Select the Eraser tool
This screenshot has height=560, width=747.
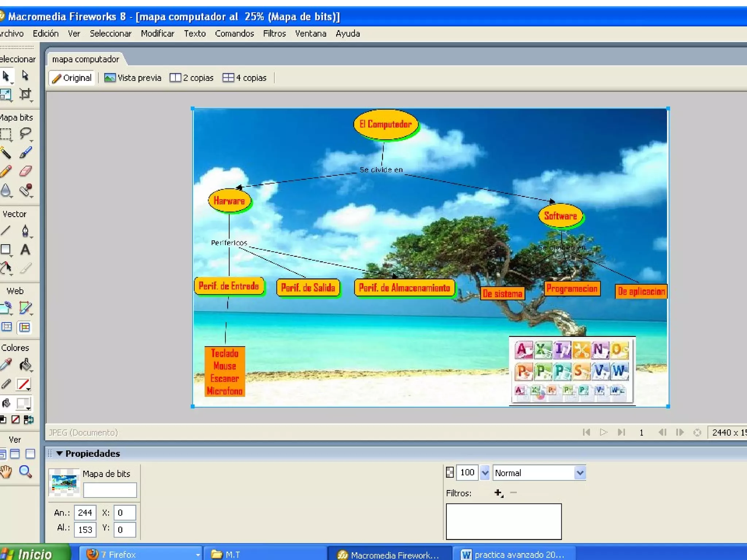(25, 171)
